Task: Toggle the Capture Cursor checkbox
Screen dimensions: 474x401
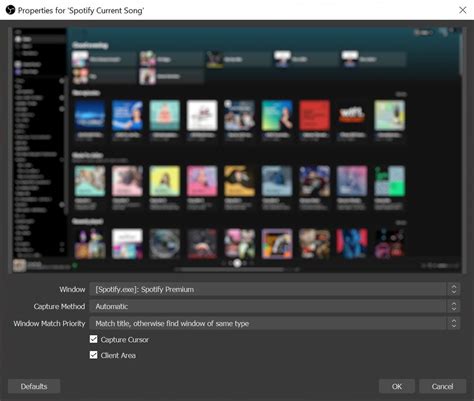Action: (94, 339)
